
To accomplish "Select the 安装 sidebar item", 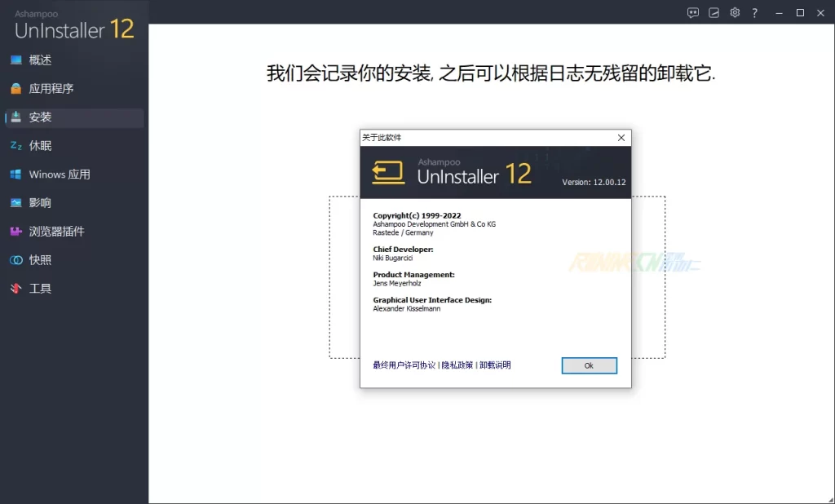I will pyautogui.click(x=40, y=117).
